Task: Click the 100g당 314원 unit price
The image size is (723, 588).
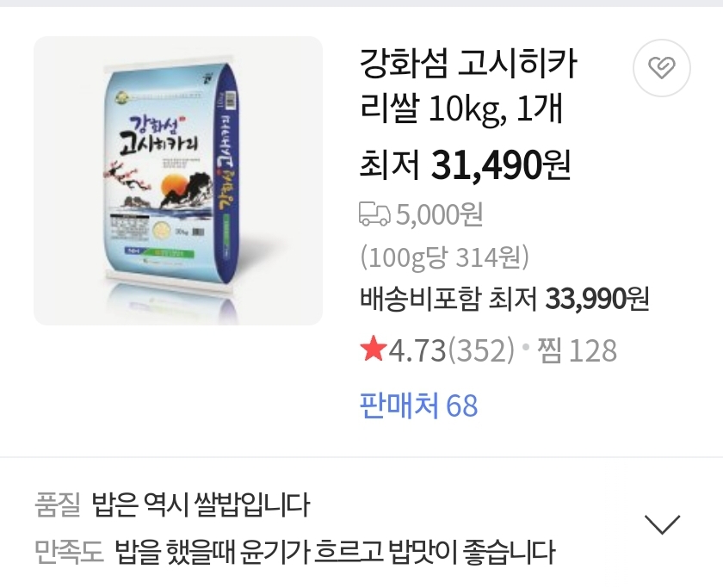Action: pos(444,257)
